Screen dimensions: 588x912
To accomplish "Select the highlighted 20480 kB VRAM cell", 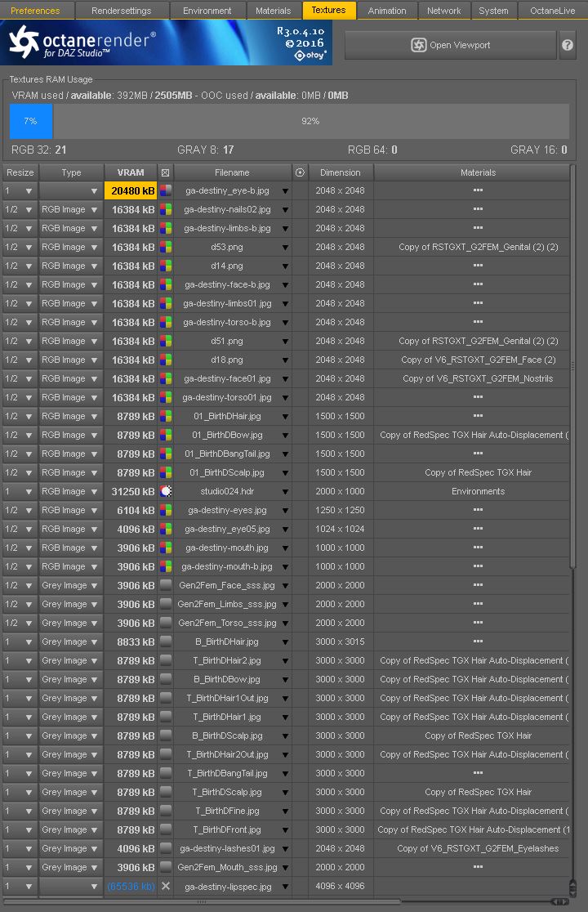I will [131, 190].
